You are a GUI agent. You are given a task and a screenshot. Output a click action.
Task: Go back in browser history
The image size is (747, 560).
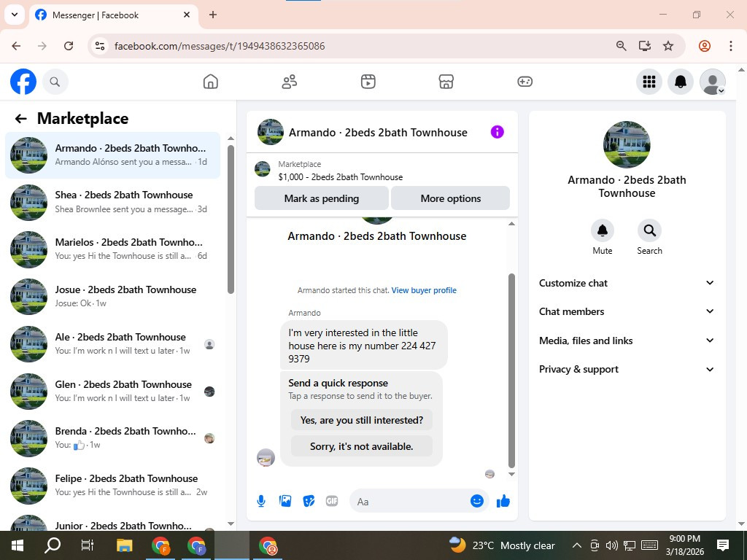pos(16,46)
